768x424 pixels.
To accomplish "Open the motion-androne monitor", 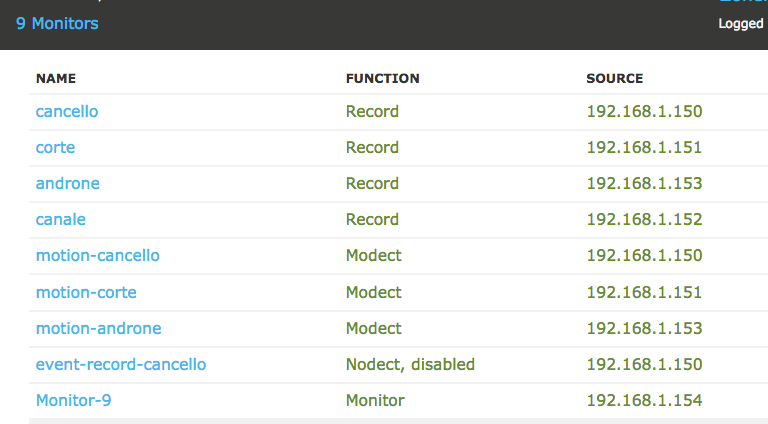I will click(98, 329).
